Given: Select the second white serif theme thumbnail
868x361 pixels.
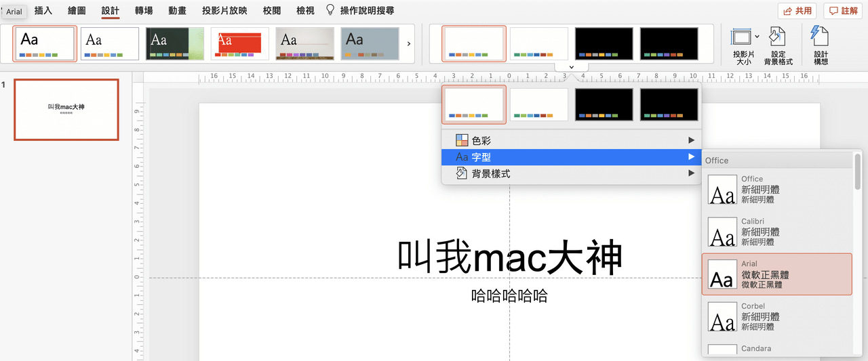Looking at the screenshot, I should [x=110, y=44].
